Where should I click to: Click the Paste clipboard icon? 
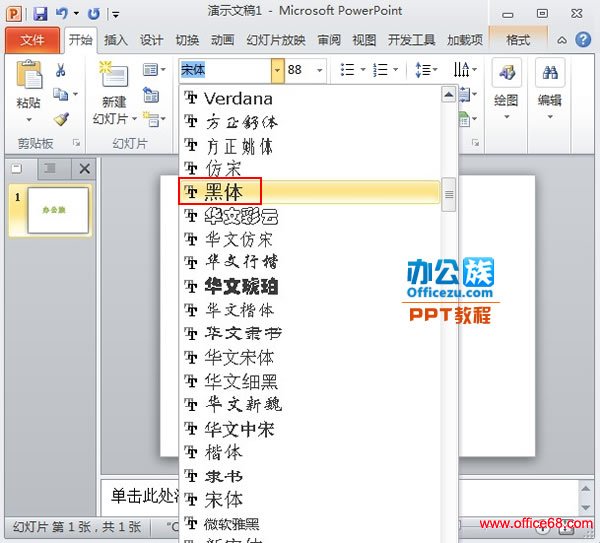click(29, 74)
